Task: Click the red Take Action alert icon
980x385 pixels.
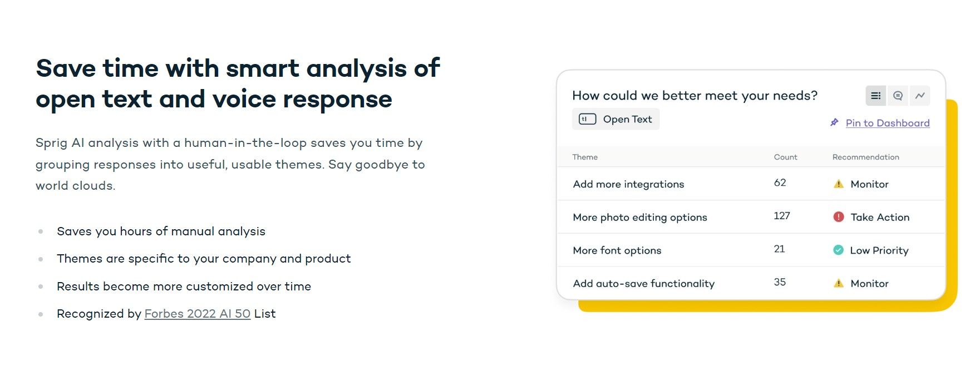Action: 839,217
